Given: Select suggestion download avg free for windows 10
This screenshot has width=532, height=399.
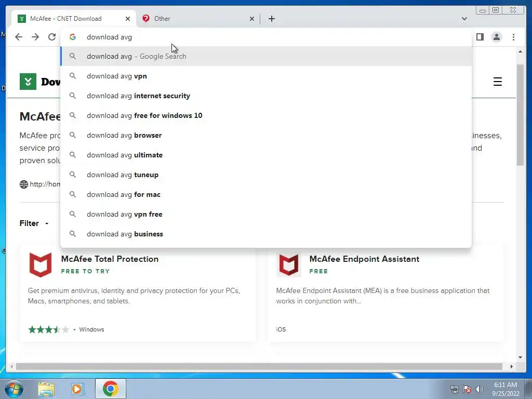Looking at the screenshot, I should click(266, 115).
